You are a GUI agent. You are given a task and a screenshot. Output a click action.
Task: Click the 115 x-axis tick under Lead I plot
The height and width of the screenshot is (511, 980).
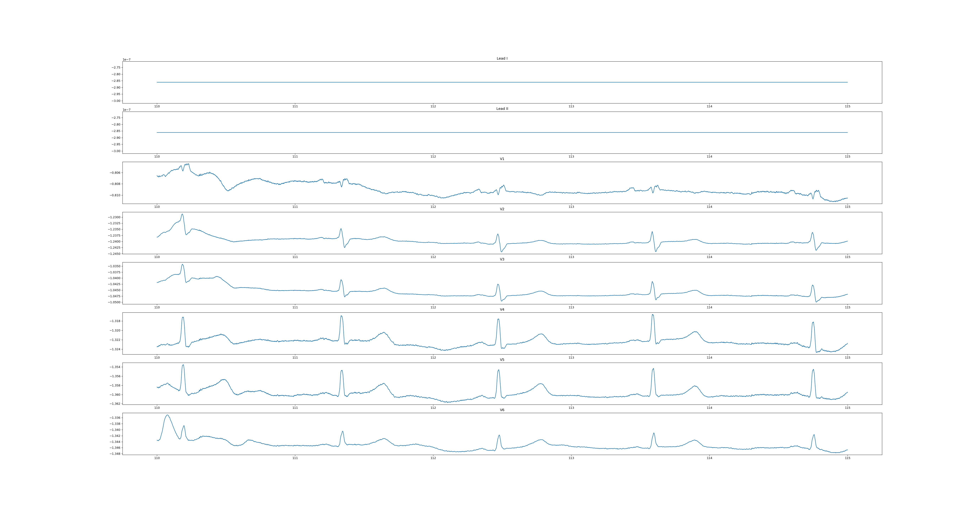click(x=847, y=106)
